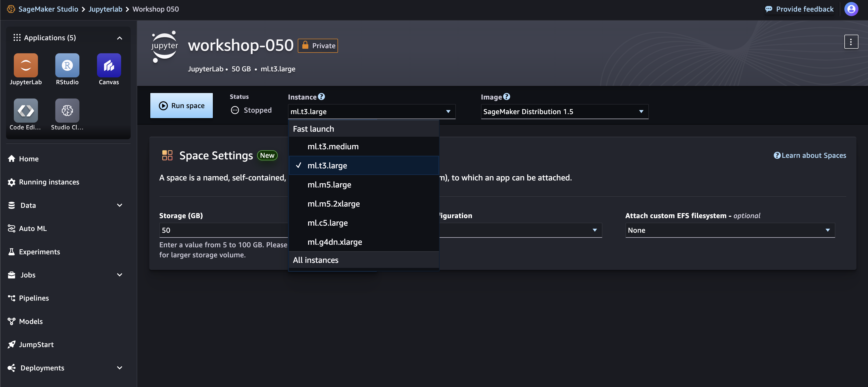Open the three-dot more options menu
This screenshot has width=868, height=387.
[851, 42]
